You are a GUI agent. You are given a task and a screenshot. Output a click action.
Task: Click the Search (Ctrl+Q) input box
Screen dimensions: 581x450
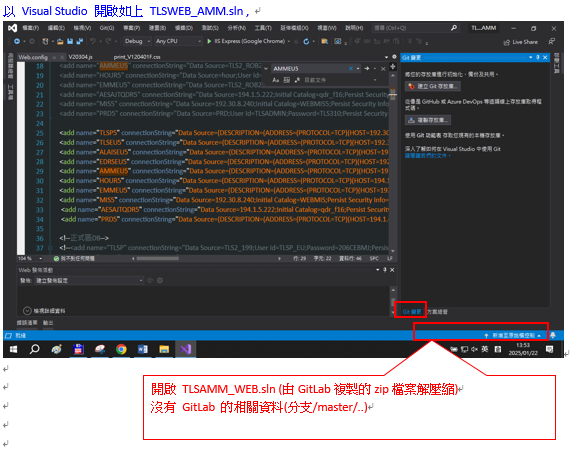[x=411, y=28]
